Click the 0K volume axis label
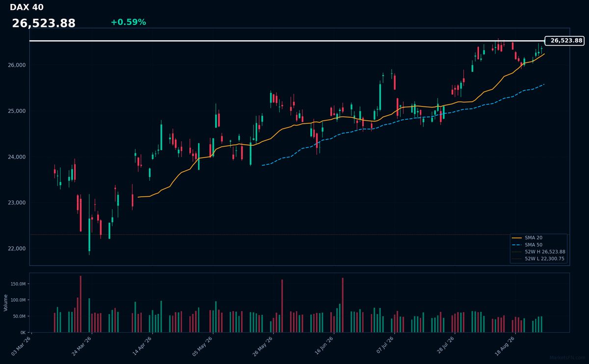 click(x=23, y=333)
